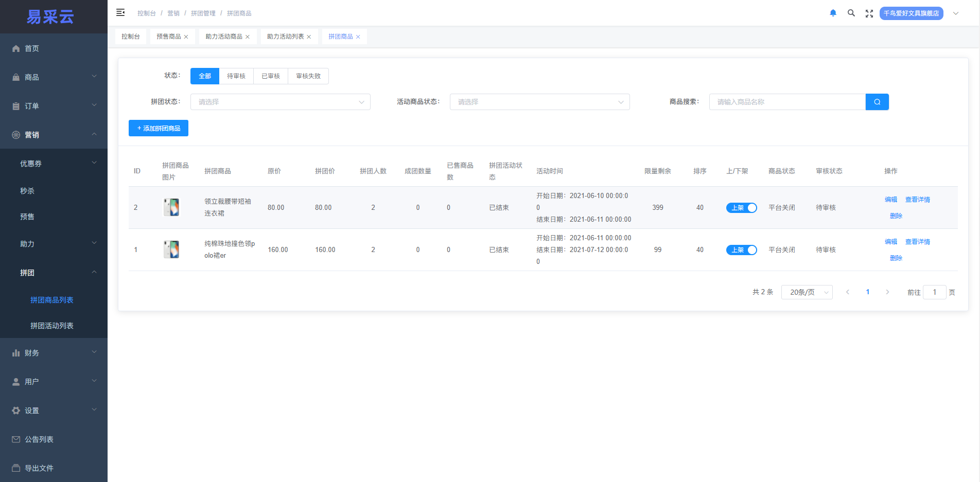The image size is (980, 482).
Task: Expand the 用户 sidebar section
Action: tap(31, 381)
